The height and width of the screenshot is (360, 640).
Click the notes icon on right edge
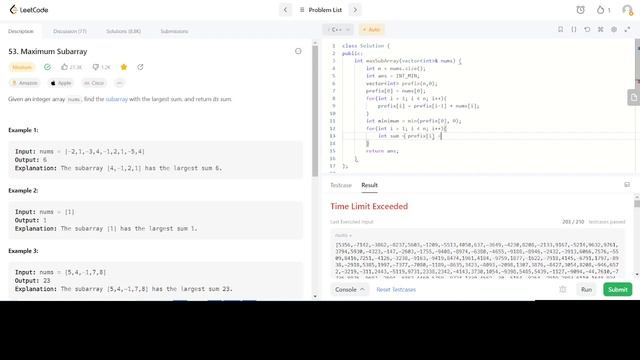tap(634, 98)
